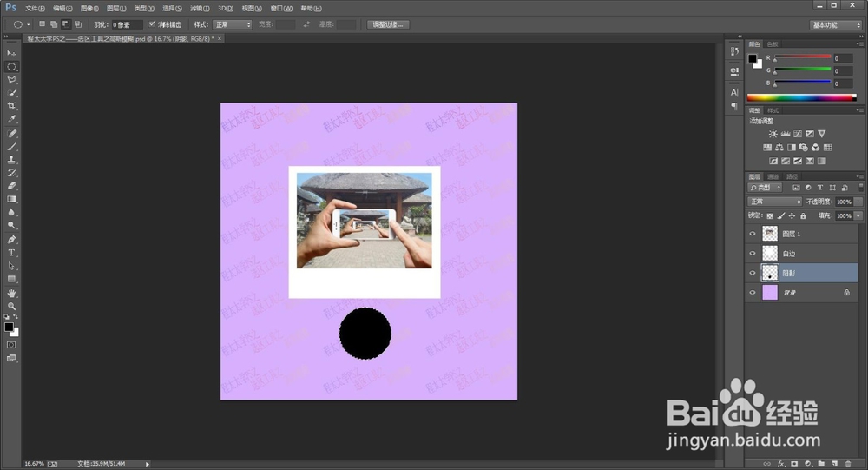Add a Color Balance adjustment

click(779, 148)
